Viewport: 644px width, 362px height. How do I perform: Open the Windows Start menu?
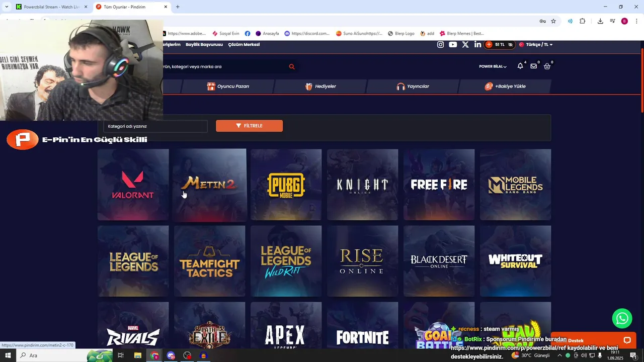(8, 355)
